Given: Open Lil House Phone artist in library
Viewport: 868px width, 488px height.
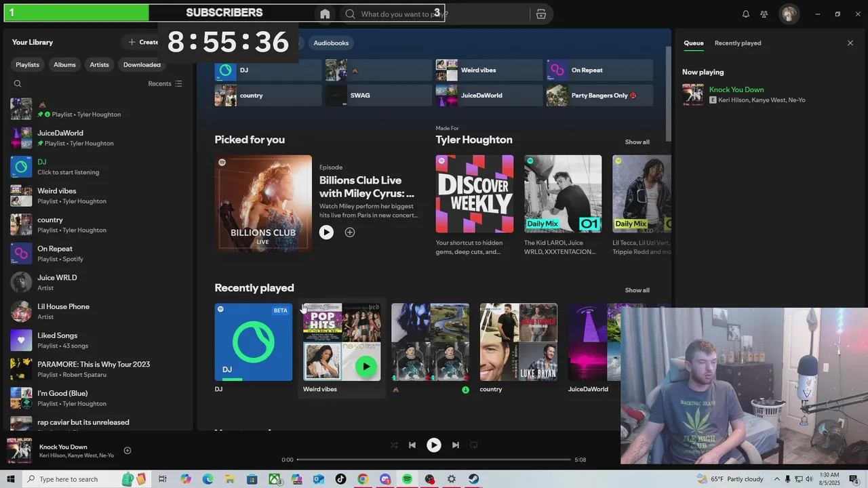Looking at the screenshot, I should (x=98, y=311).
